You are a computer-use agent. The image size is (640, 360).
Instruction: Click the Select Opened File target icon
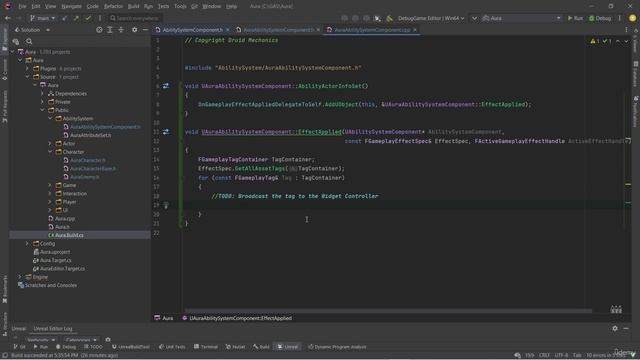click(x=99, y=30)
